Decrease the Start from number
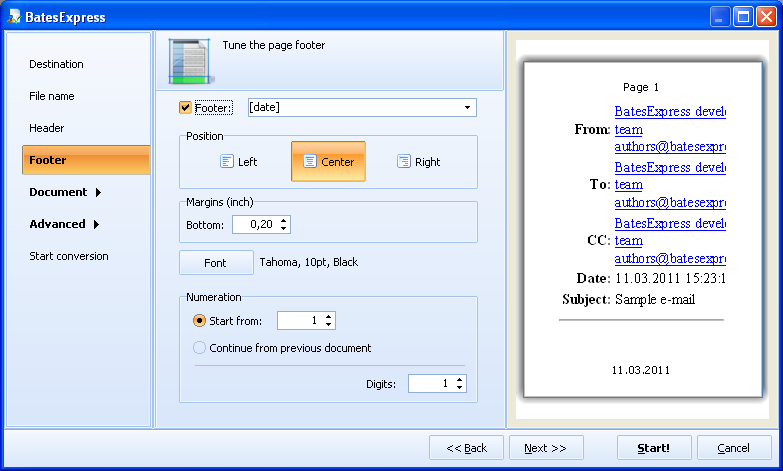The image size is (783, 471). click(328, 325)
